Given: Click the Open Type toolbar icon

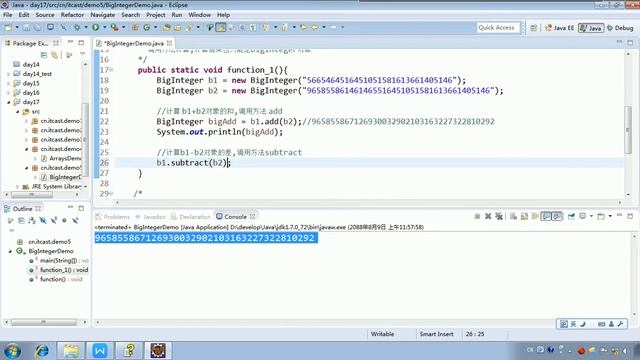Looking at the screenshot, I should click(166, 27).
